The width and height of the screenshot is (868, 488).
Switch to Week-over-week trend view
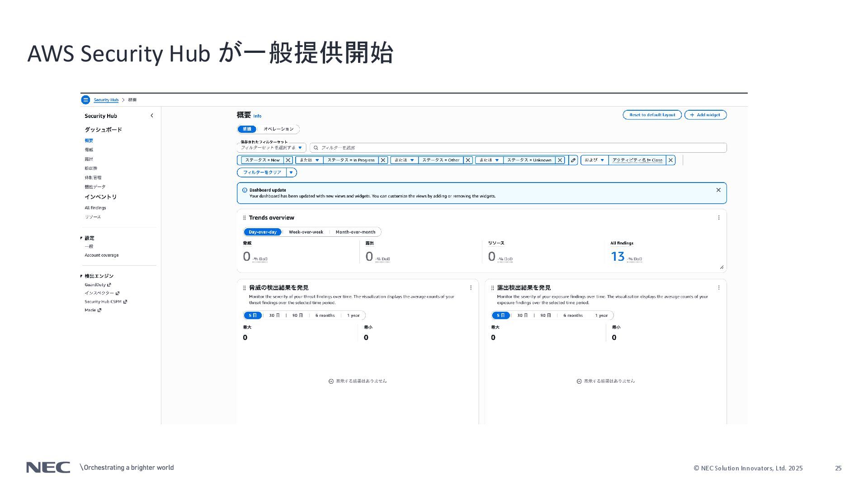[306, 232]
